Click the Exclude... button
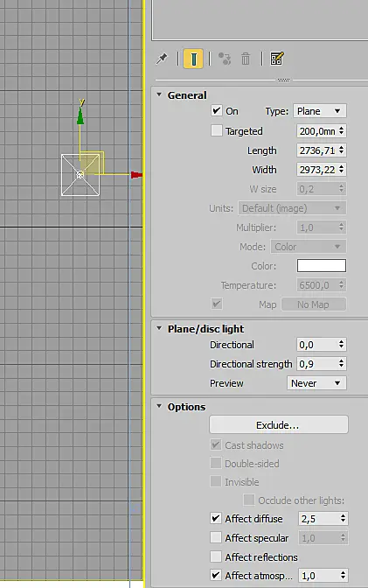 coord(279,425)
